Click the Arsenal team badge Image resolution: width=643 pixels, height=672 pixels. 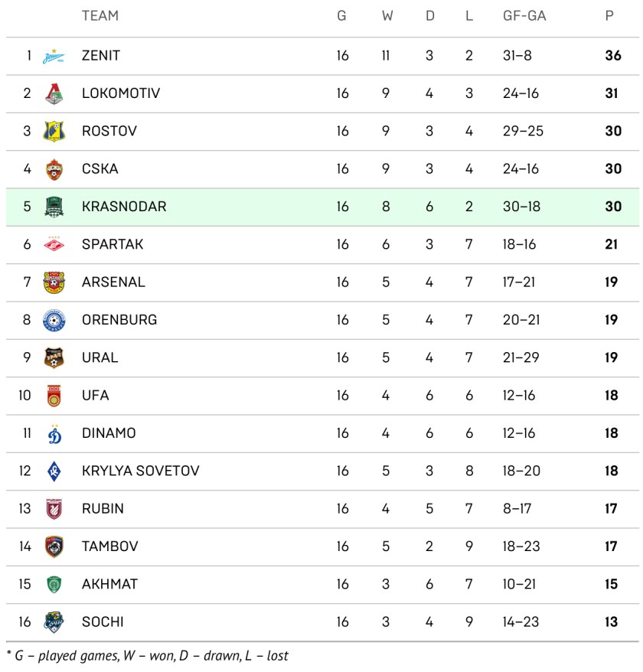click(54, 282)
